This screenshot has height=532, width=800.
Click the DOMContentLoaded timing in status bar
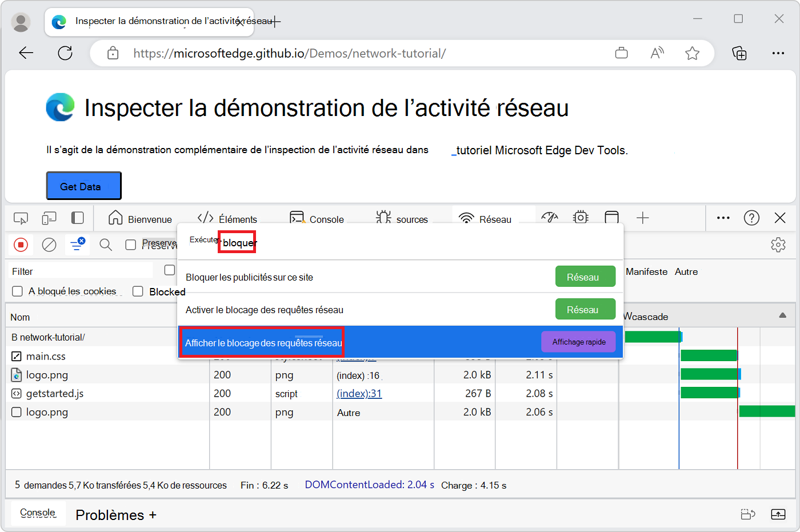tap(369, 485)
